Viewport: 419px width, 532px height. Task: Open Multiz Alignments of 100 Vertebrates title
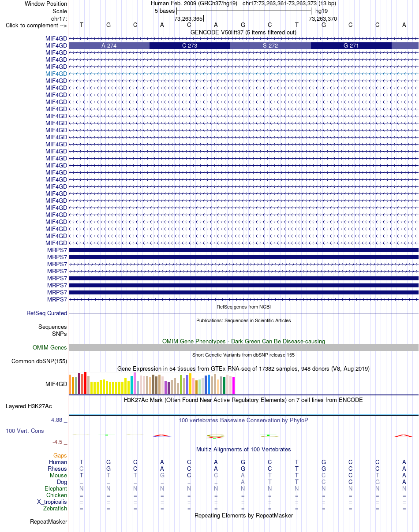tap(243, 450)
